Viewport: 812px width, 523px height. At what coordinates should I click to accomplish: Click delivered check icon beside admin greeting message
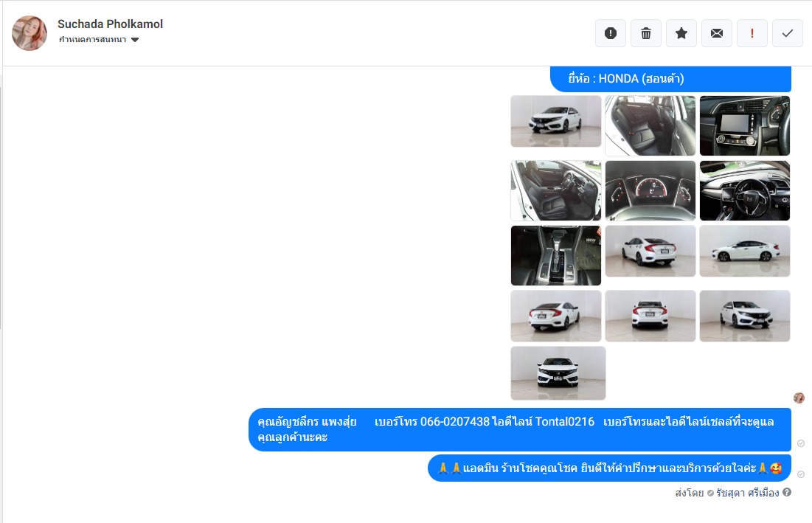pyautogui.click(x=801, y=474)
